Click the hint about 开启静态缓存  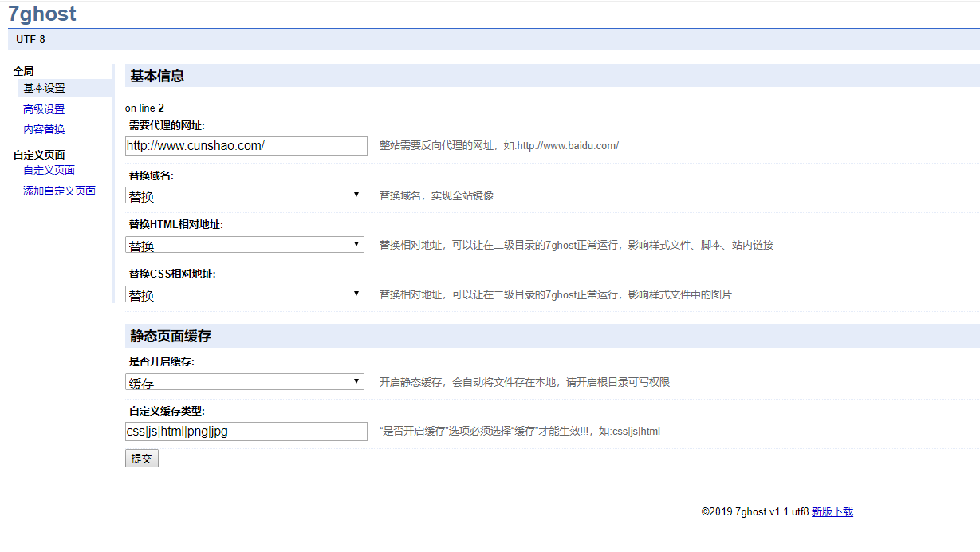525,382
